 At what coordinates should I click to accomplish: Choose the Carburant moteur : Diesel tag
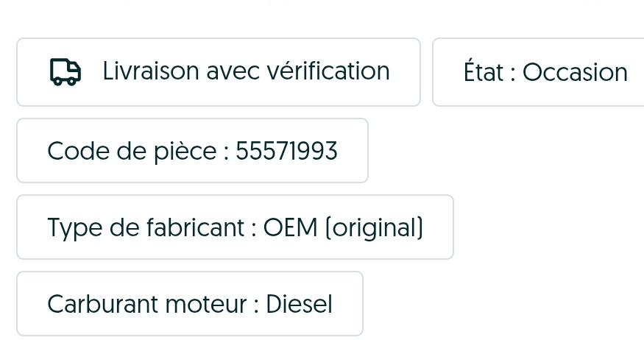point(190,303)
